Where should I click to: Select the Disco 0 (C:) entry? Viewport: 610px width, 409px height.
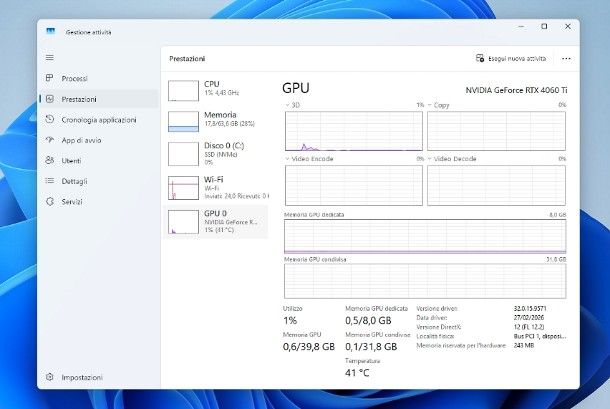pos(217,154)
